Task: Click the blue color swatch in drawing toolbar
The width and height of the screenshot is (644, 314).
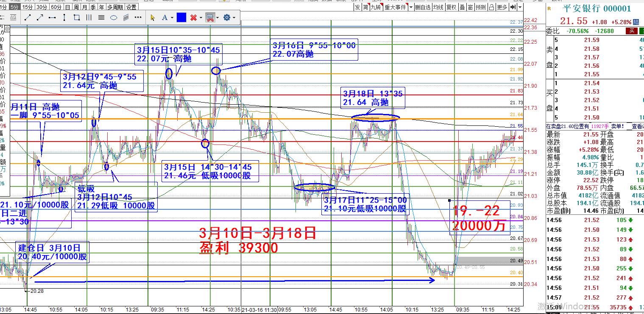Action: [181, 17]
